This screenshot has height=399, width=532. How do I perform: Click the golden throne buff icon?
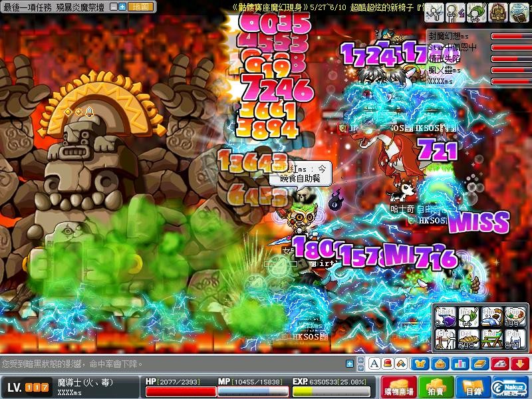[x=497, y=13]
